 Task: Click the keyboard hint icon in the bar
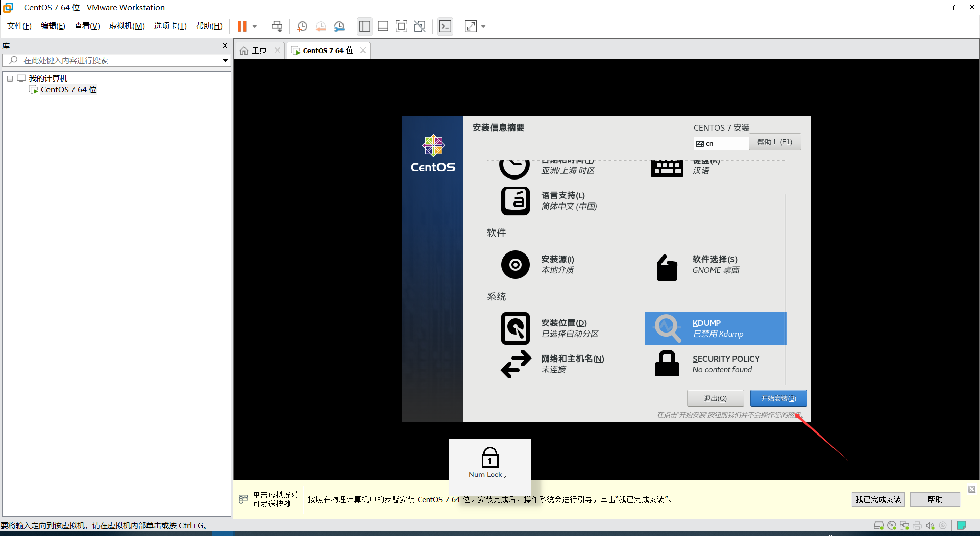[x=243, y=499]
